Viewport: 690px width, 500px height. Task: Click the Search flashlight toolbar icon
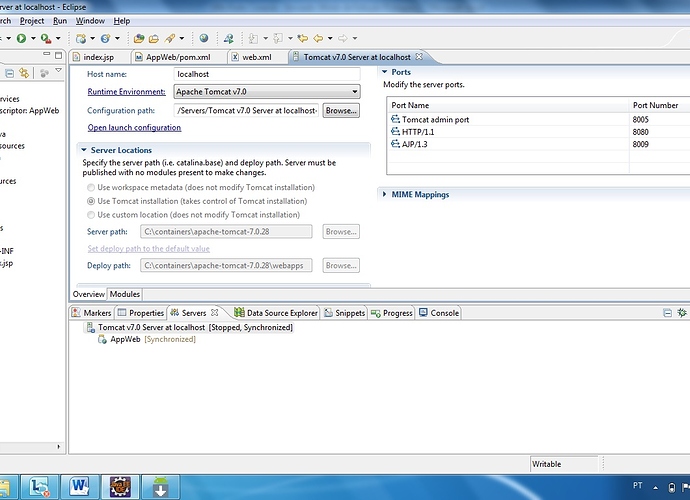click(170, 38)
